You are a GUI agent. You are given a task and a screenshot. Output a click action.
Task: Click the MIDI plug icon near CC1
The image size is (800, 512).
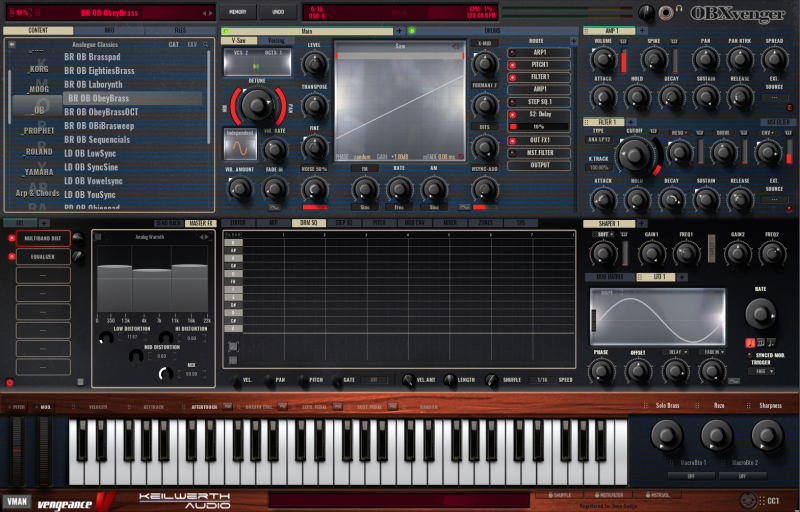pyautogui.click(x=748, y=500)
